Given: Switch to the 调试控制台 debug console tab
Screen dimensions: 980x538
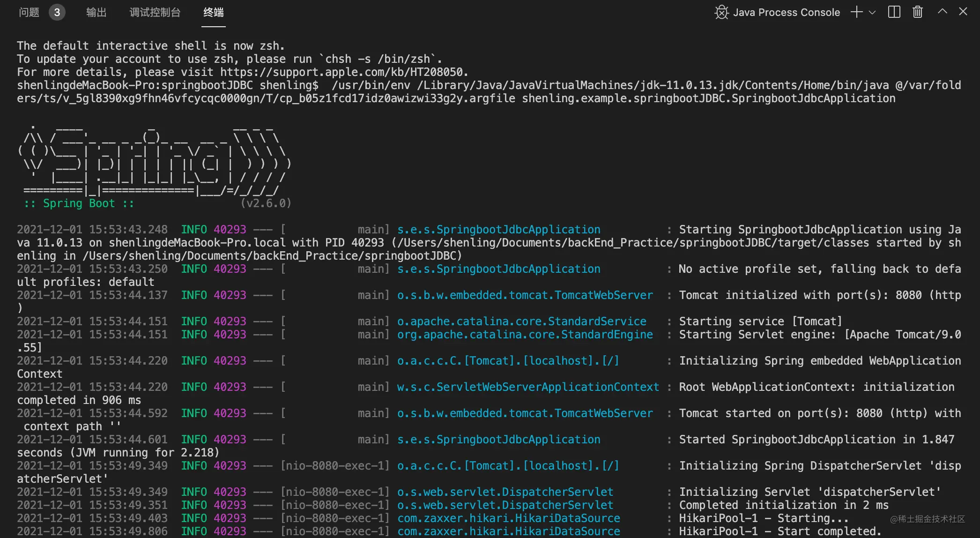Looking at the screenshot, I should [x=155, y=12].
